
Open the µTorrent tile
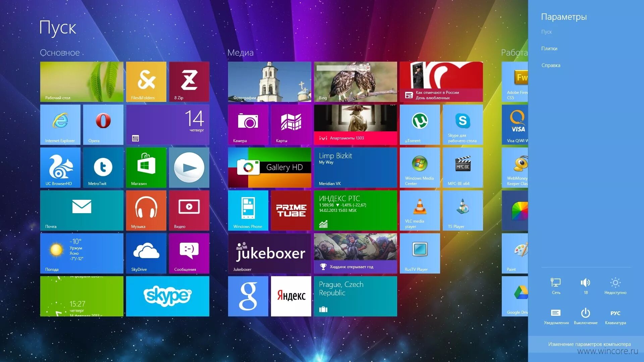click(420, 125)
